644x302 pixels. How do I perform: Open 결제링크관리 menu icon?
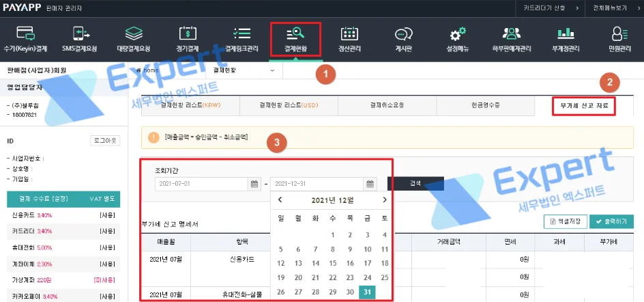241,33
